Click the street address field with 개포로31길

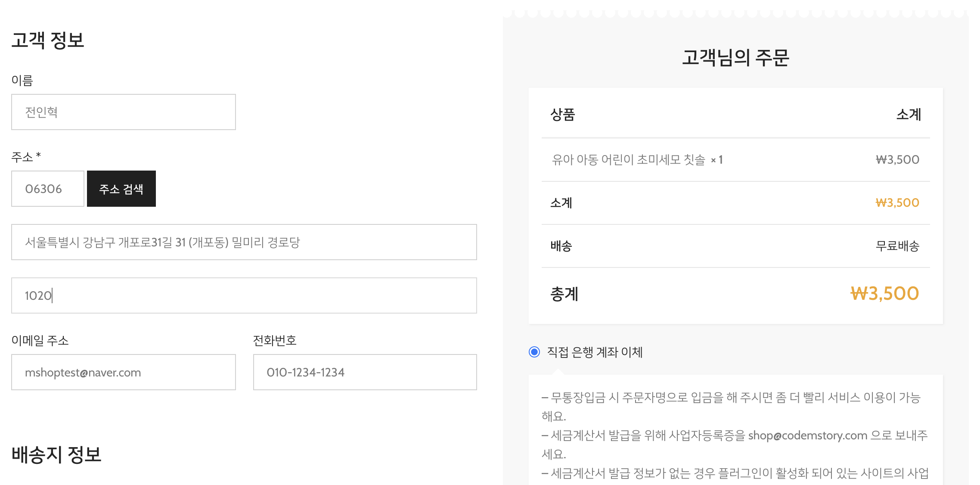click(244, 242)
